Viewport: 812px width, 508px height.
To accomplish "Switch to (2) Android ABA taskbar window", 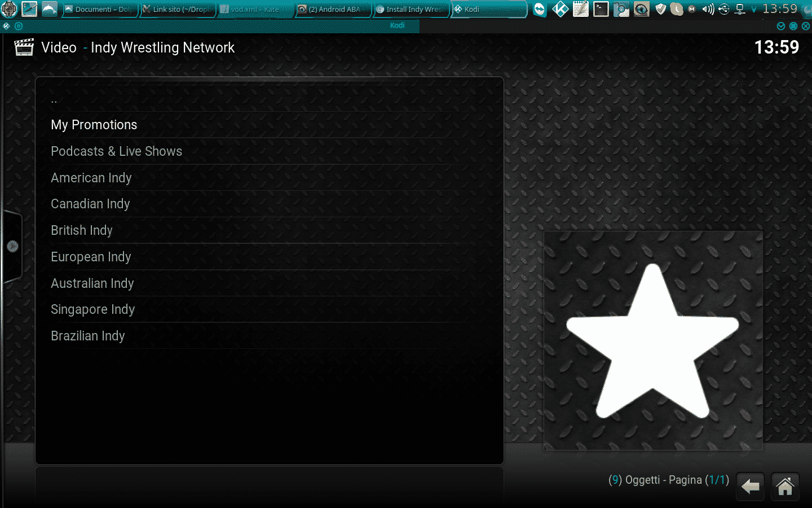I will [x=333, y=9].
